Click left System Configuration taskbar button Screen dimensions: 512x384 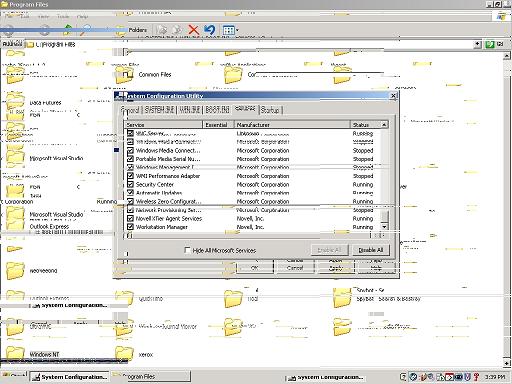pos(70,377)
